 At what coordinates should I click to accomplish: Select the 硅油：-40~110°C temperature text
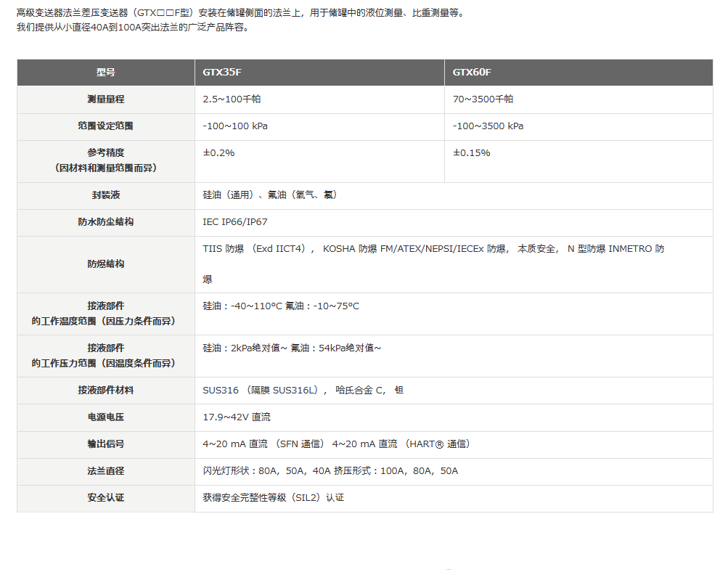pyautogui.click(x=281, y=306)
